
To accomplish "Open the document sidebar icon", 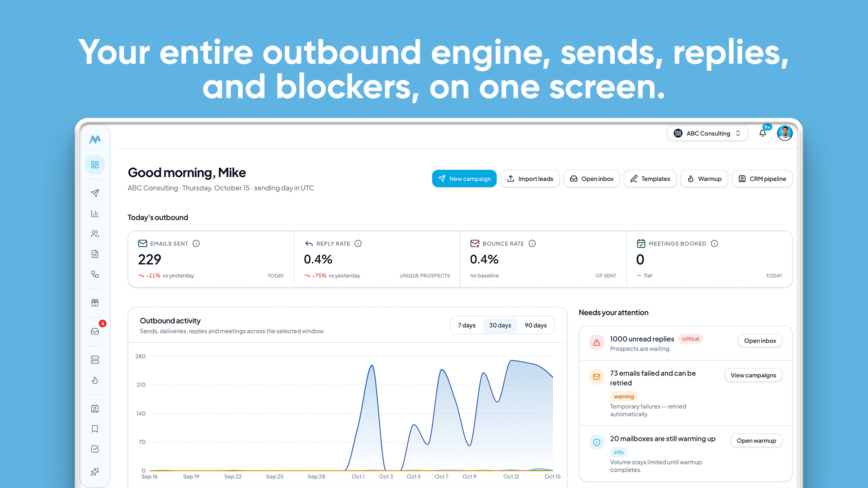I will 95,254.
